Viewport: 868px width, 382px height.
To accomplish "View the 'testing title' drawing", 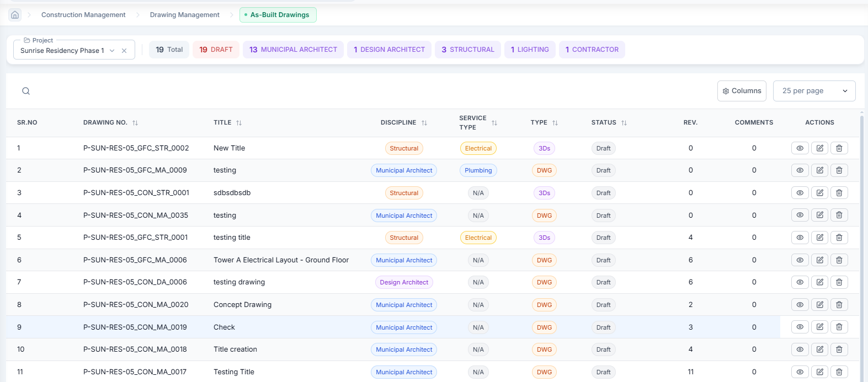I will (800, 238).
